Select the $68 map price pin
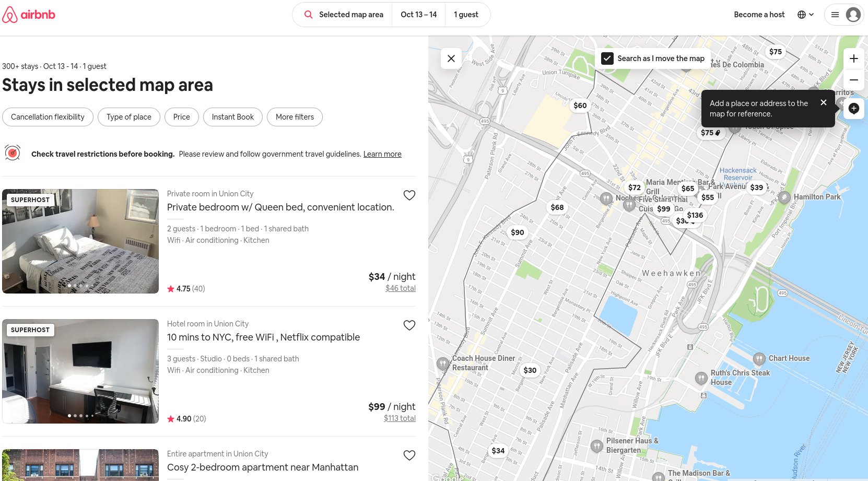The height and width of the screenshot is (481, 868). 557,207
